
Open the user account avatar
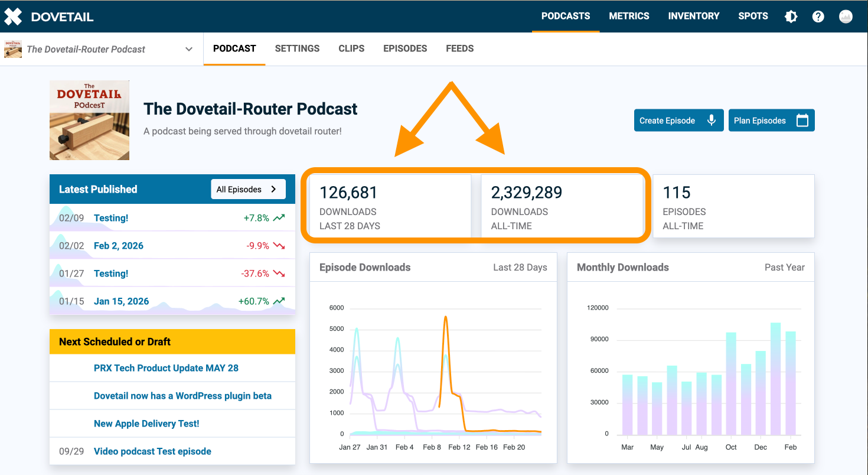click(846, 17)
